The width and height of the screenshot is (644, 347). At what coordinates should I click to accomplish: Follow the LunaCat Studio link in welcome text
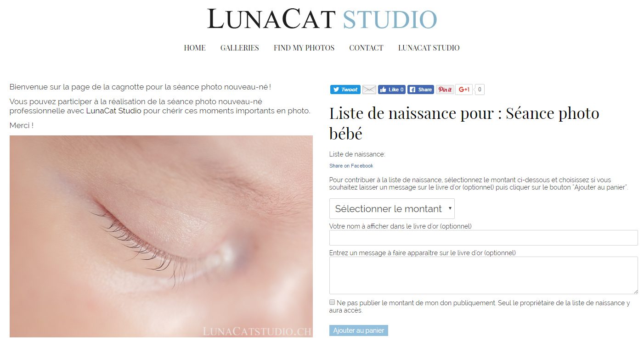point(113,111)
